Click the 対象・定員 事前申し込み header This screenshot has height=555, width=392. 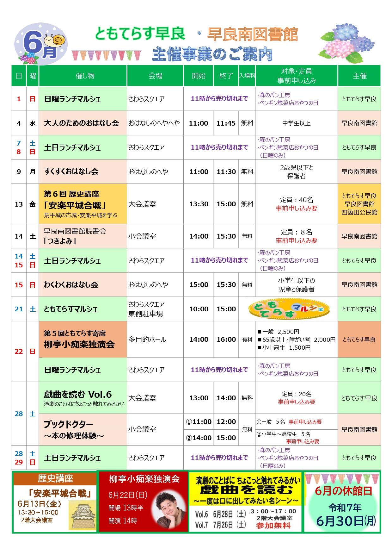pyautogui.click(x=297, y=76)
